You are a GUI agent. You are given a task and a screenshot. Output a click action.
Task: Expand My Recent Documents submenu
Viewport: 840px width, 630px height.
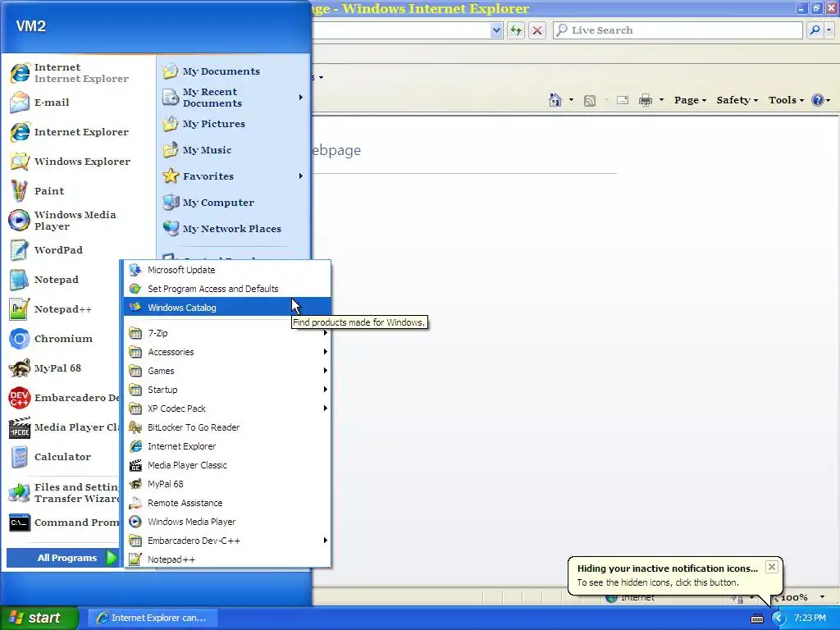point(233,98)
